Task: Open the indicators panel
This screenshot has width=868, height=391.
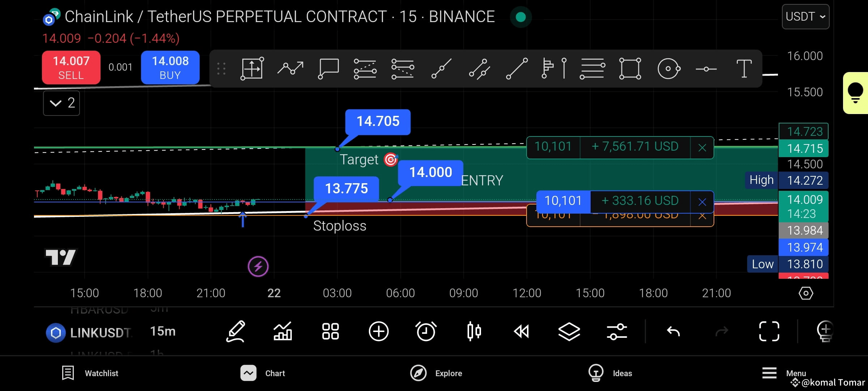Action: (283, 331)
